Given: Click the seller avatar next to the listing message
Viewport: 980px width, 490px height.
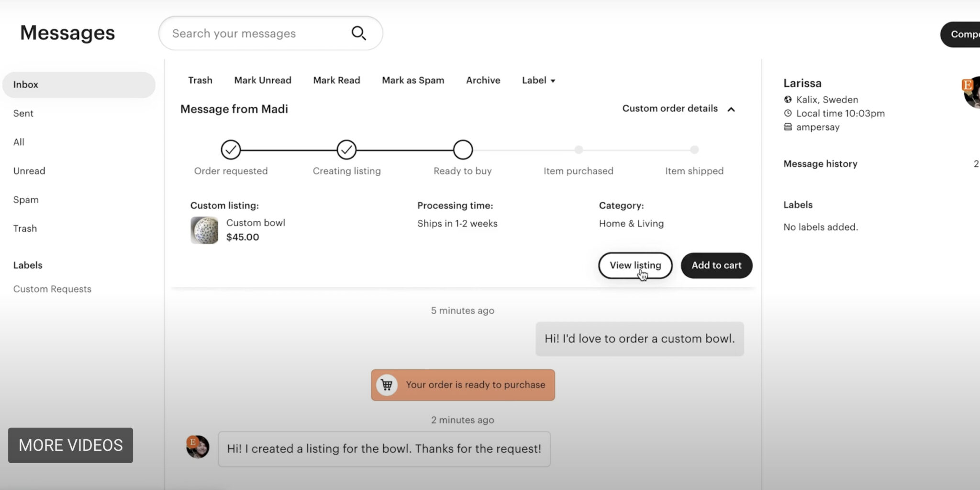Looking at the screenshot, I should [196, 446].
